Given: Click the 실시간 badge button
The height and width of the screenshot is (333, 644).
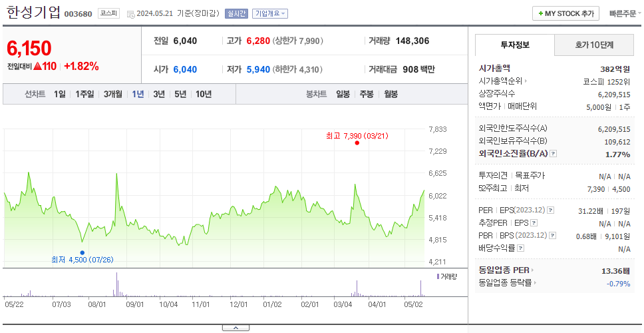Looking at the screenshot, I should point(236,13).
